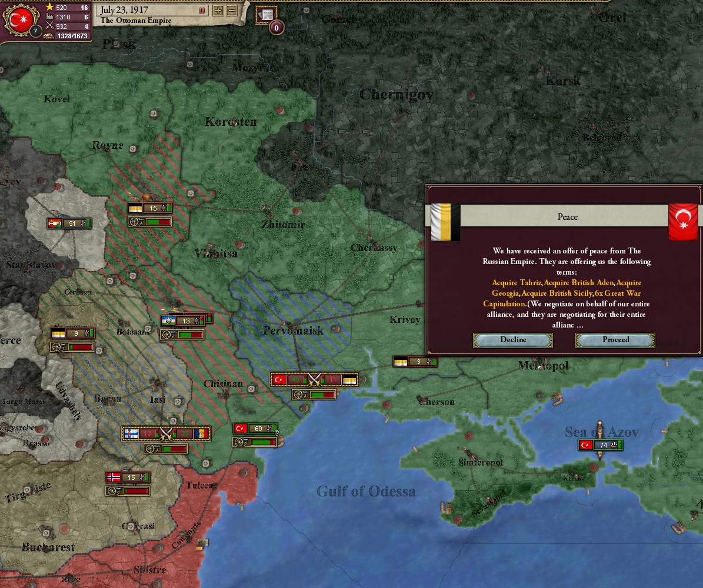
Task: Decline the Russian peace offer
Action: [513, 340]
